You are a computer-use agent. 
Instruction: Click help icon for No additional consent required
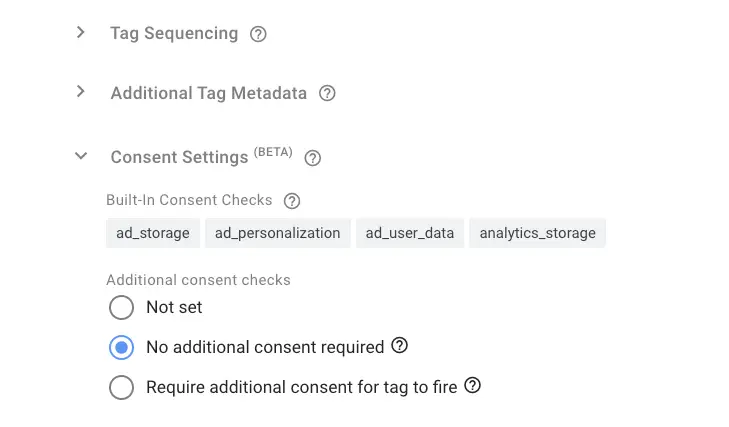coord(400,346)
